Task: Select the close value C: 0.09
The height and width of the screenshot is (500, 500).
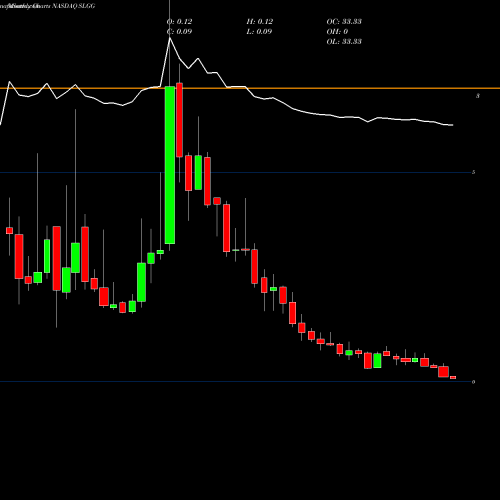Action: click(179, 32)
